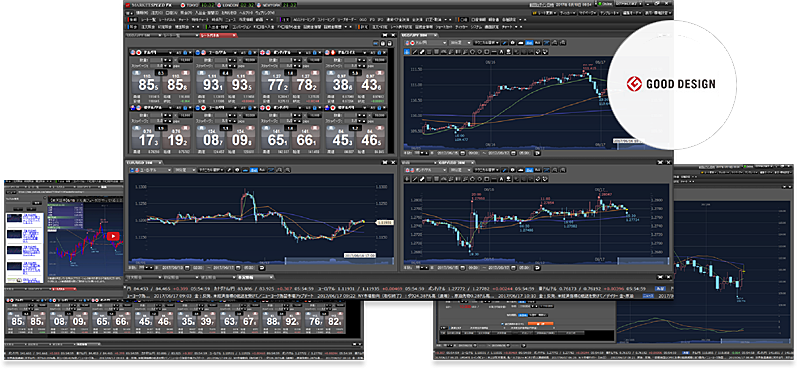
Task: Capture the USD/JPY chart with the camera icon
Action: [512, 43]
